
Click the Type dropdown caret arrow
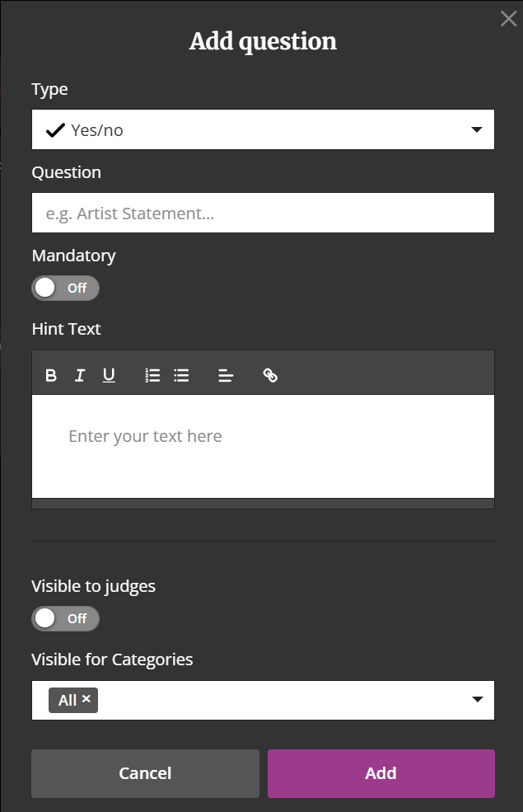476,129
